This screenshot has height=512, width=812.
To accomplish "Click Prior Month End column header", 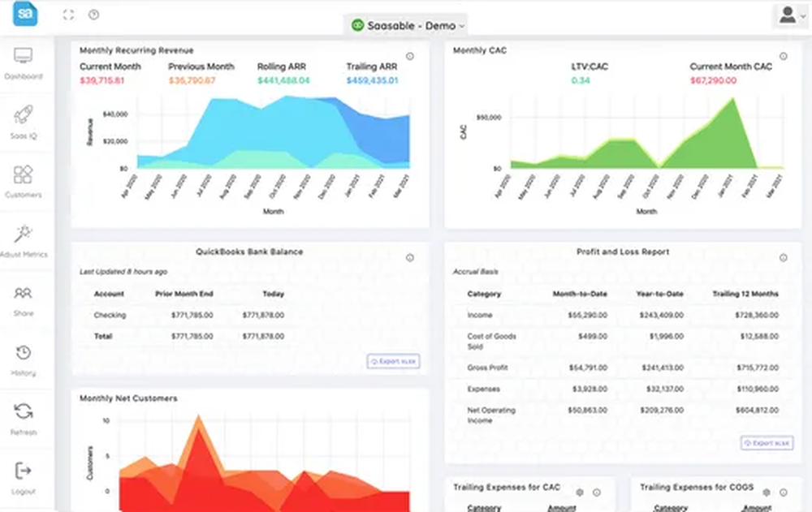I will click(184, 294).
